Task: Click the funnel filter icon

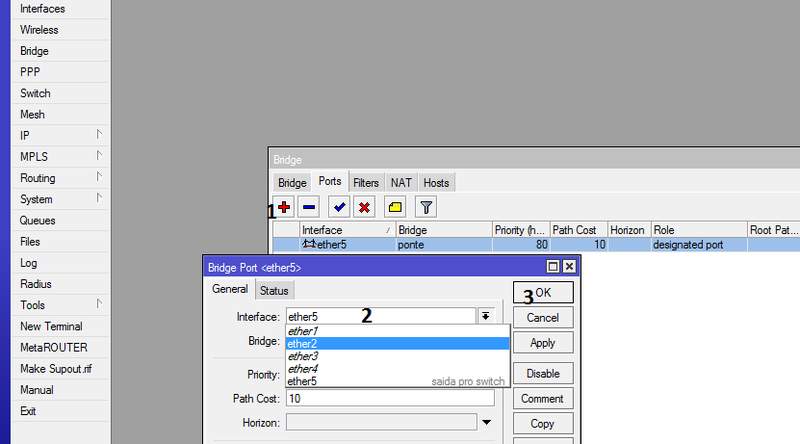Action: [x=426, y=207]
